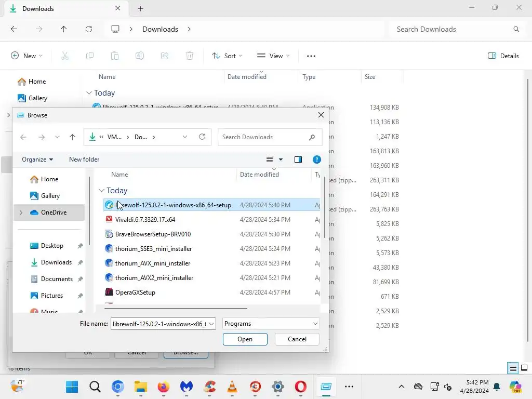Screen dimensions: 532x399
Task: Change view using the list view icon
Action: click(270, 159)
